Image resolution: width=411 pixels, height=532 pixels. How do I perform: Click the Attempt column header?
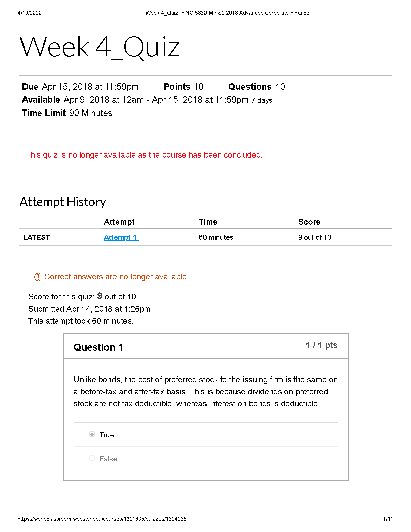[119, 222]
